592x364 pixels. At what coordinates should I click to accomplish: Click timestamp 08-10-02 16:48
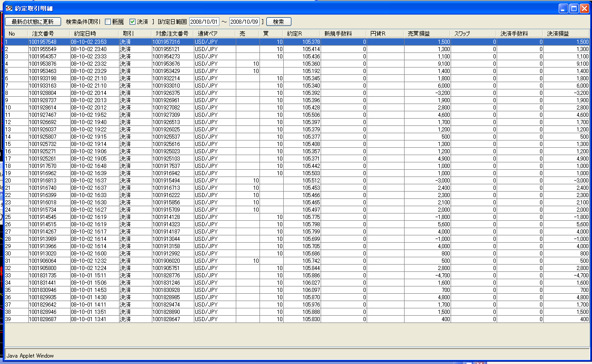point(94,166)
